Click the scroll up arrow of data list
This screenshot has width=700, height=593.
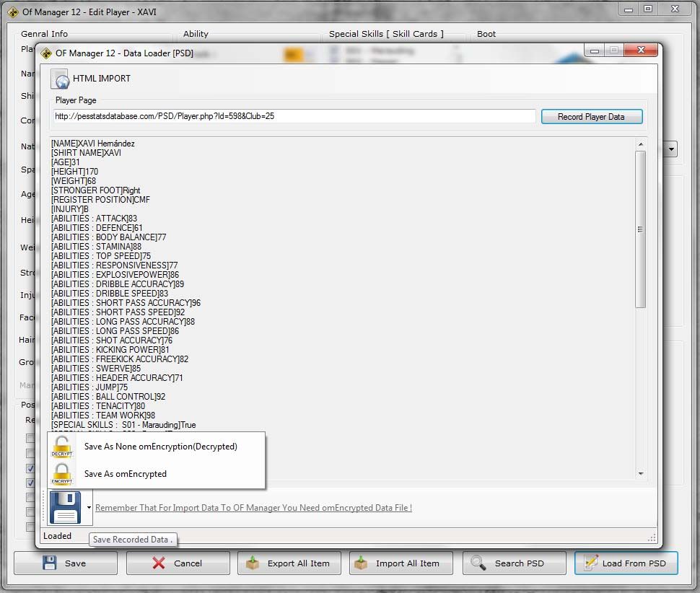coord(640,145)
